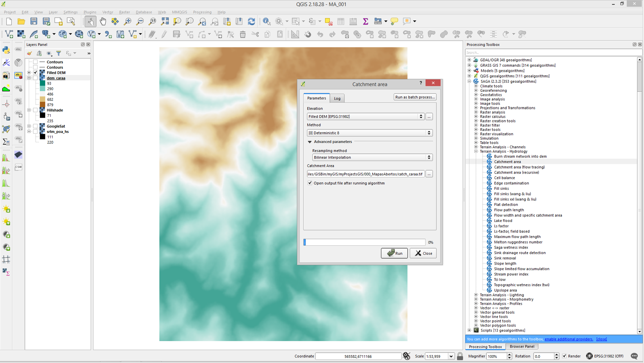Click the Processing Toolbox search field
Screen dimensions: 644x363
(553, 53)
